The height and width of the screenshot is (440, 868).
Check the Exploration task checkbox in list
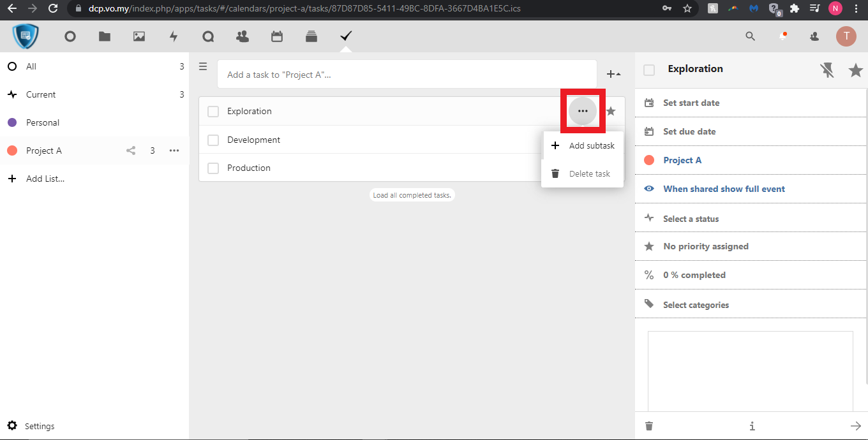[213, 112]
